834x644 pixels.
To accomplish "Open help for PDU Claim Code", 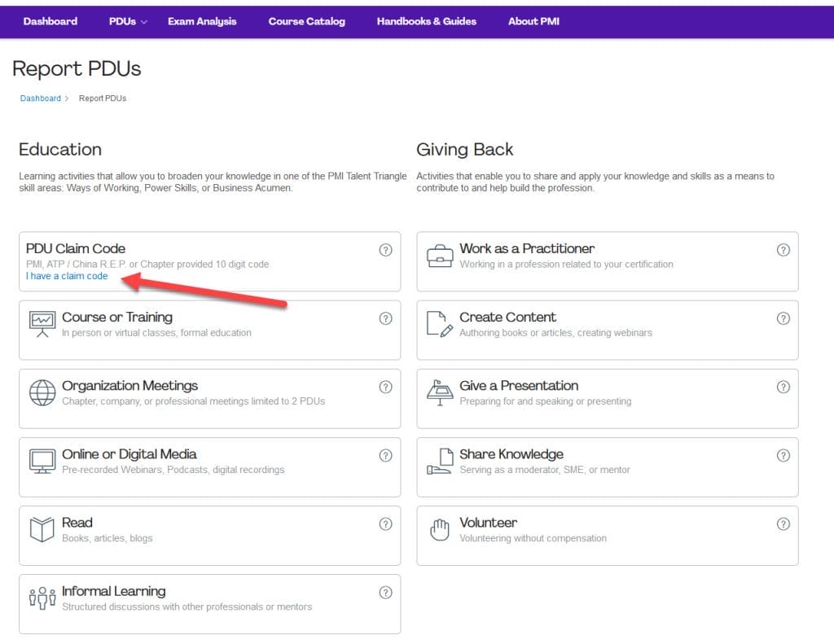I will 385,250.
